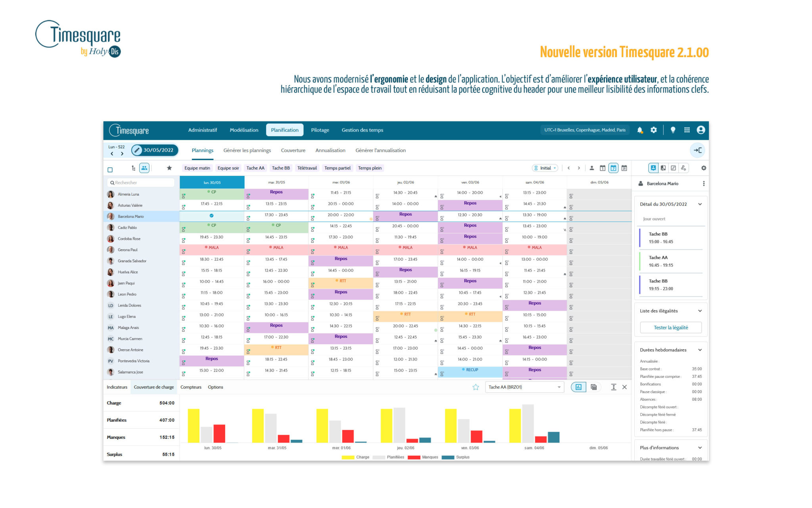Open the 30/05/2022 date picker
The image size is (812, 508).
(155, 150)
